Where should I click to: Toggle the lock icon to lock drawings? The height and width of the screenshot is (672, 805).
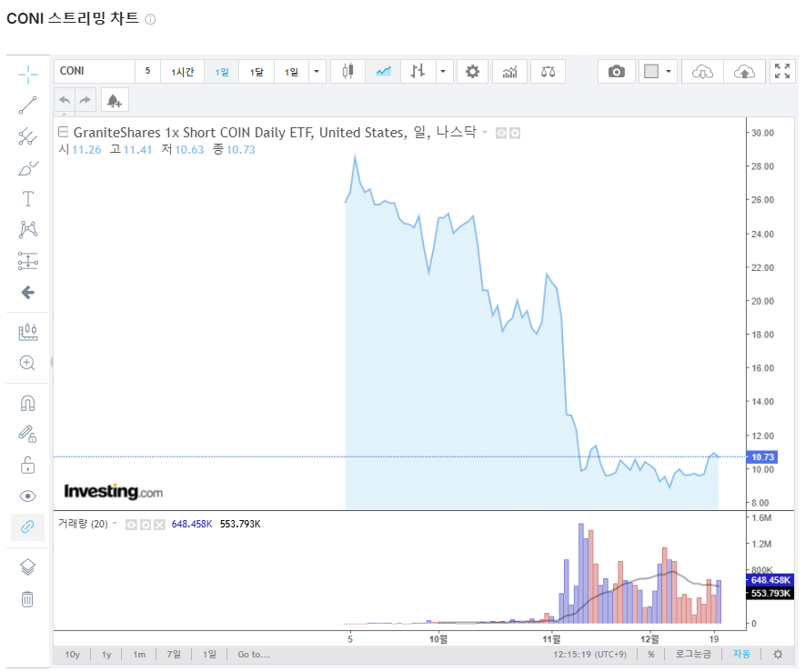click(26, 464)
